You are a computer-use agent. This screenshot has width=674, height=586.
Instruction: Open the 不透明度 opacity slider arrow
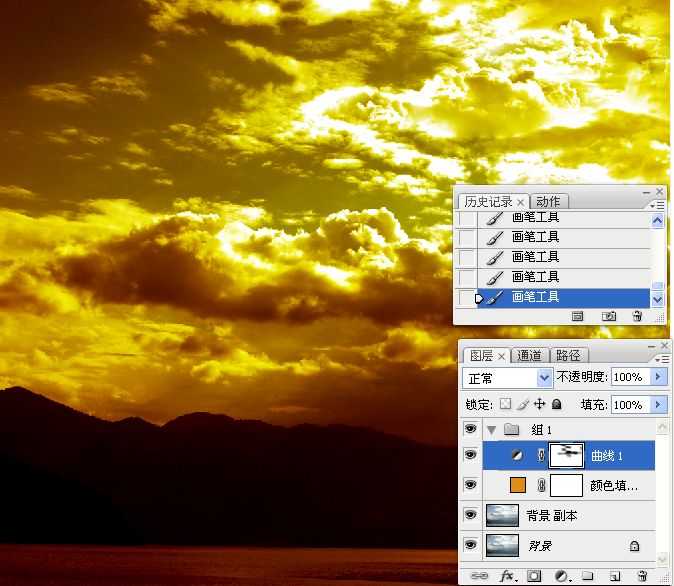[658, 377]
